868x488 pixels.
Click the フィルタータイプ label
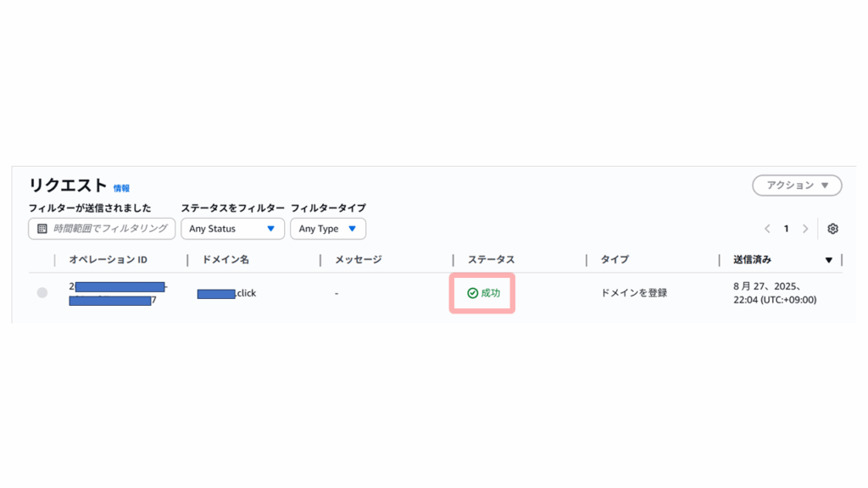[328, 208]
